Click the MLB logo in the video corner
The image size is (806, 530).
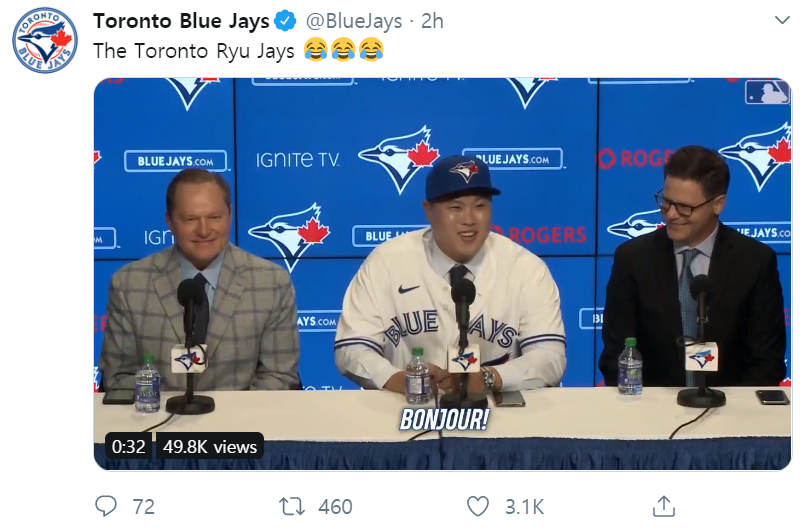point(766,93)
